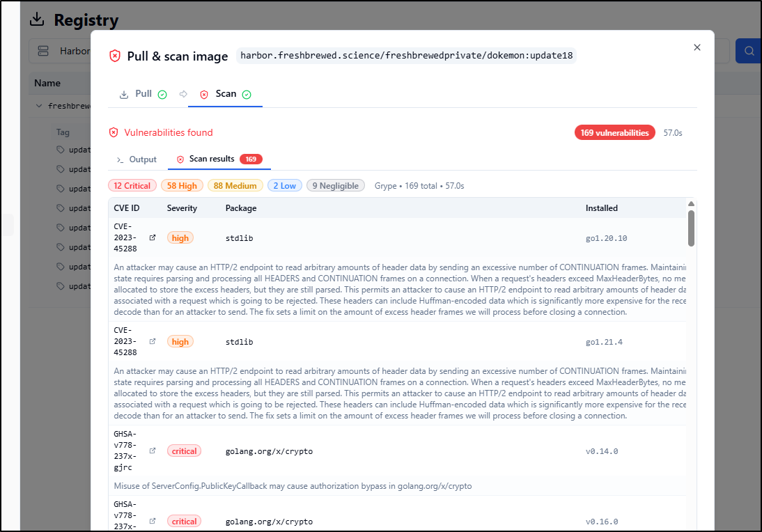762x532 pixels.
Task: Filter results by 58 High severity
Action: [x=182, y=186]
